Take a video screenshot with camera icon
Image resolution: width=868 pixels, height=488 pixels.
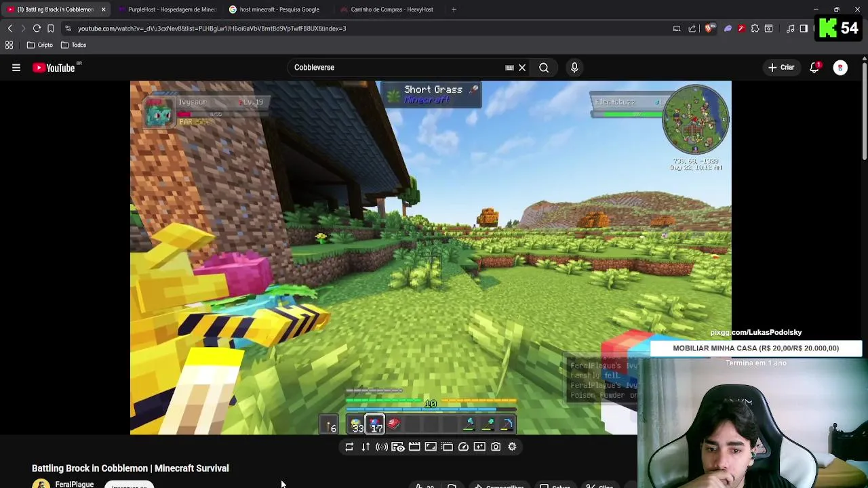pos(496,447)
